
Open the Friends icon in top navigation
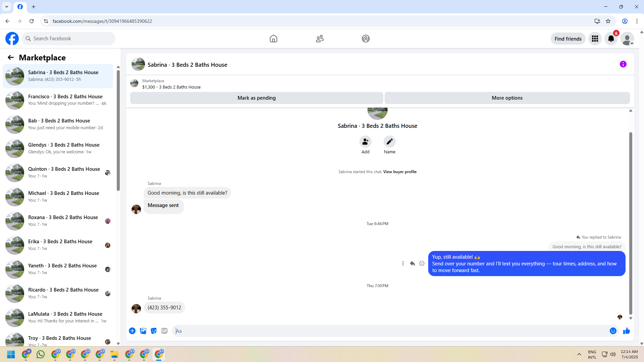point(320,39)
